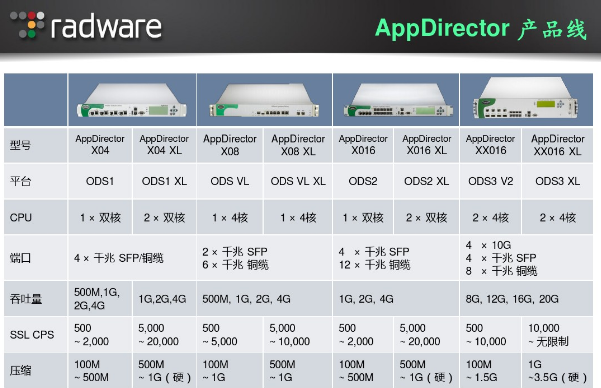Screen dimensions: 601x388
Task: Click the 6 × 千兆 铜缆 port line
Action: (x=235, y=265)
